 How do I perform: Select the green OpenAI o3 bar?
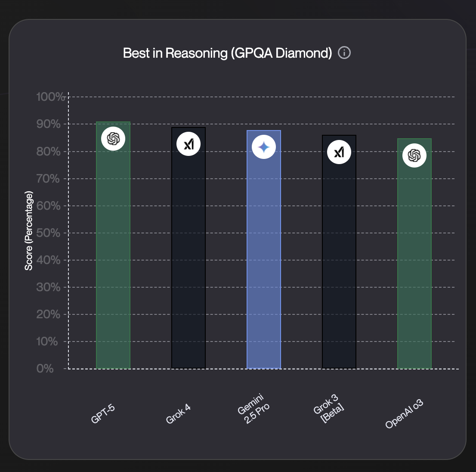tap(414, 254)
